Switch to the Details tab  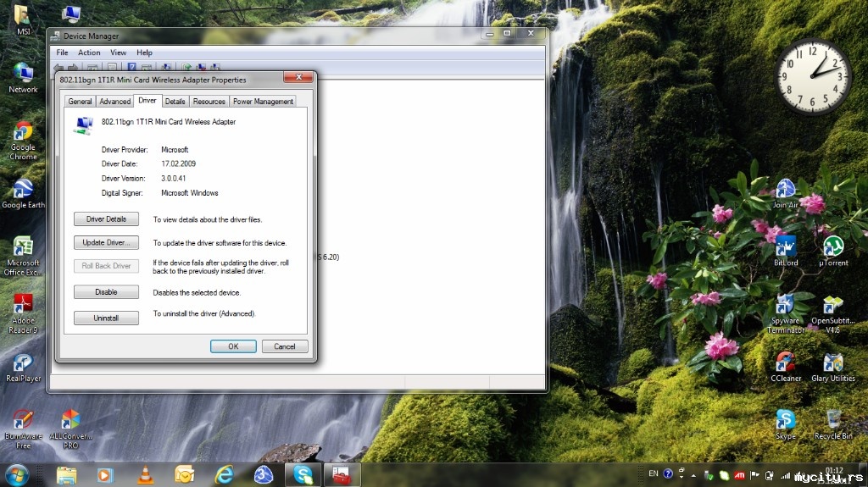[x=175, y=102]
